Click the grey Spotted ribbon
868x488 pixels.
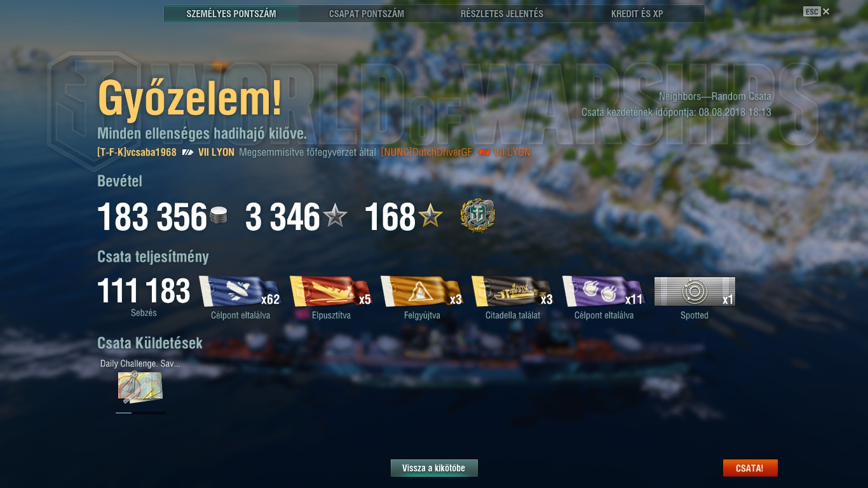tap(695, 292)
